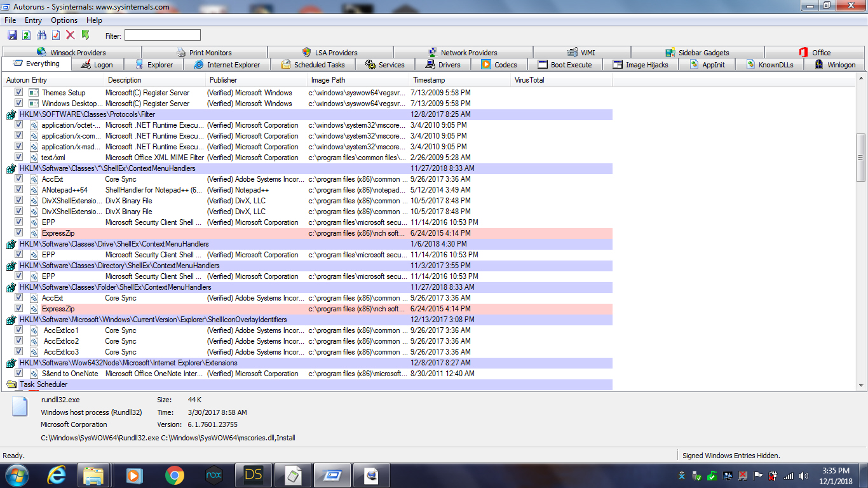Switch to the Drivers tab
Image resolution: width=868 pixels, height=488 pixels.
click(442, 65)
